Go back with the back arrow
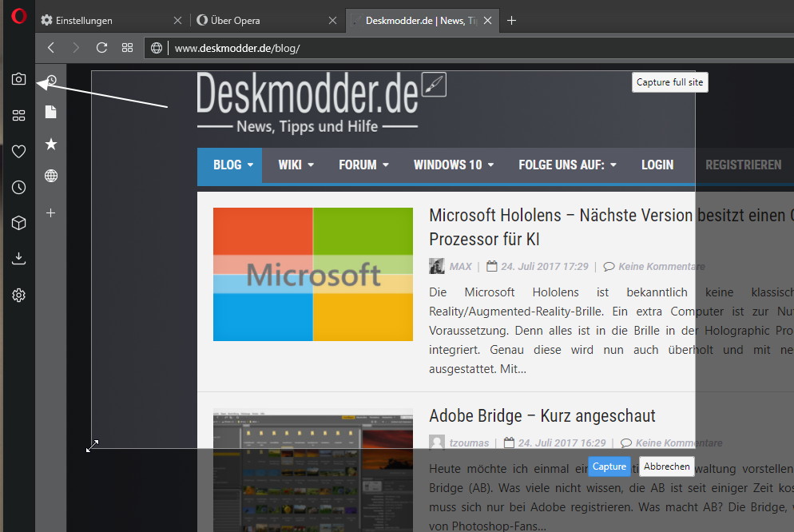The width and height of the screenshot is (794, 532). (x=50, y=48)
